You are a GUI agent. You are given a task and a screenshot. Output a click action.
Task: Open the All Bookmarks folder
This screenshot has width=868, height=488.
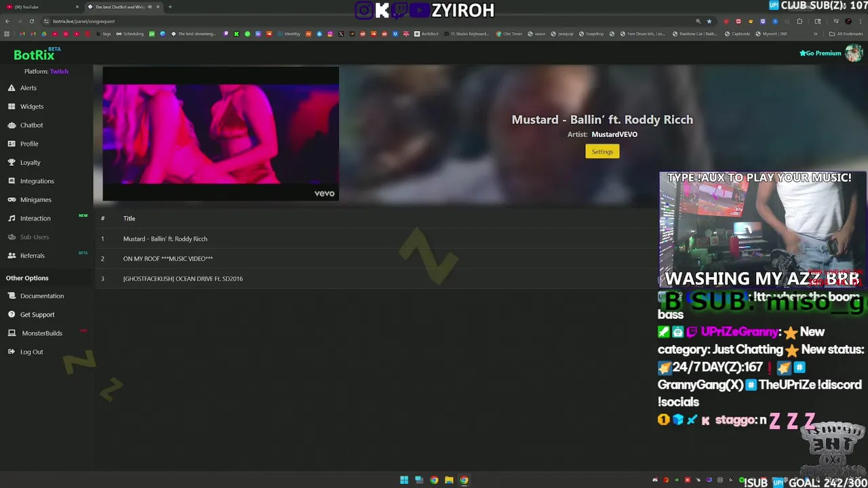846,34
